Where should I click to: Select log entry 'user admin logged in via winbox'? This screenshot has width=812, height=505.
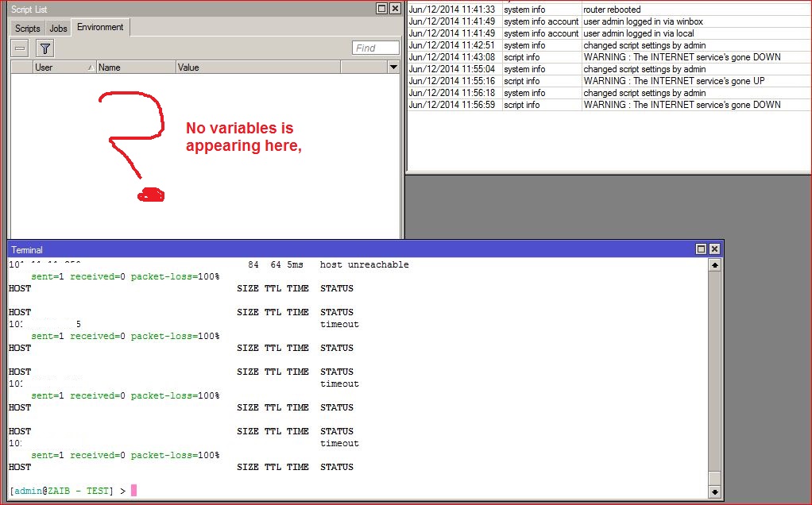click(609, 21)
